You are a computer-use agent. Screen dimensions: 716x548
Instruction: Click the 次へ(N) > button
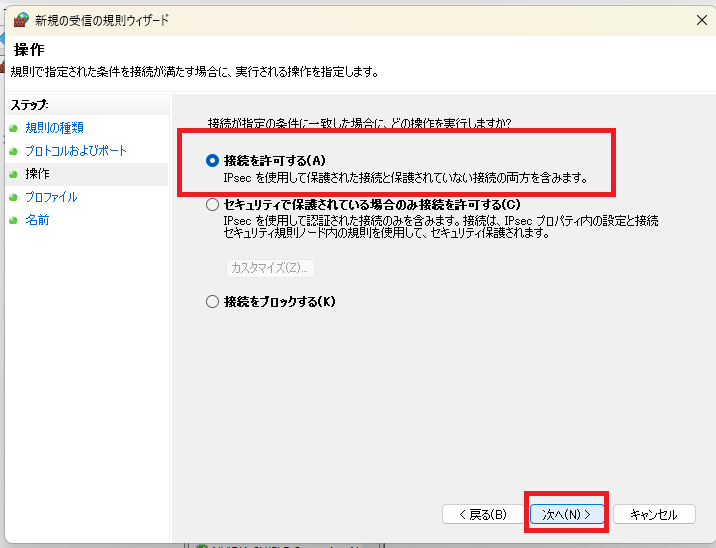coord(566,514)
